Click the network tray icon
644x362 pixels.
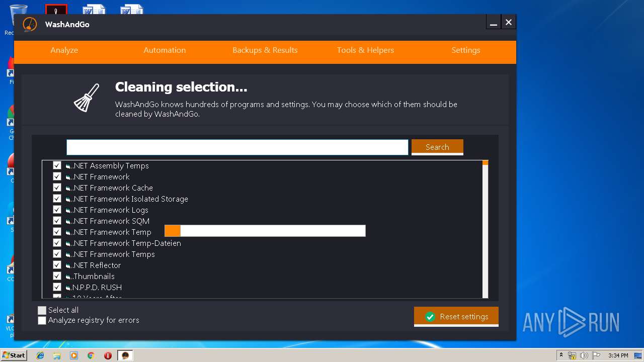[x=572, y=355]
